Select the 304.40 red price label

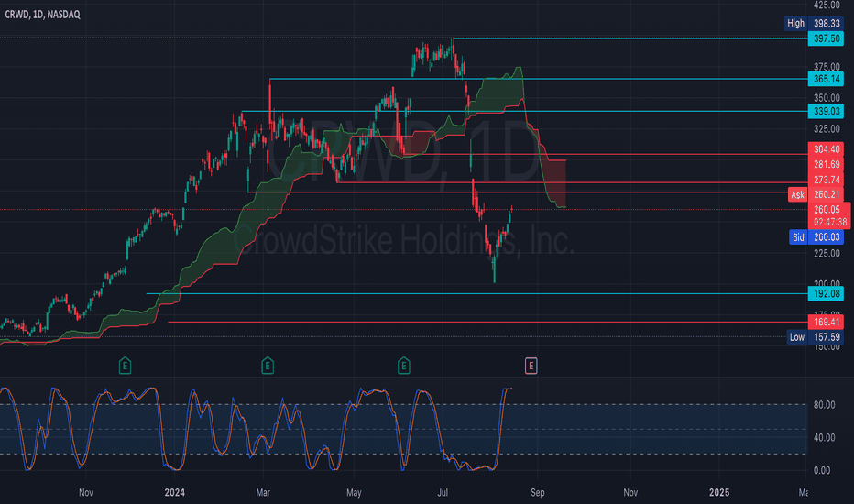[826, 149]
